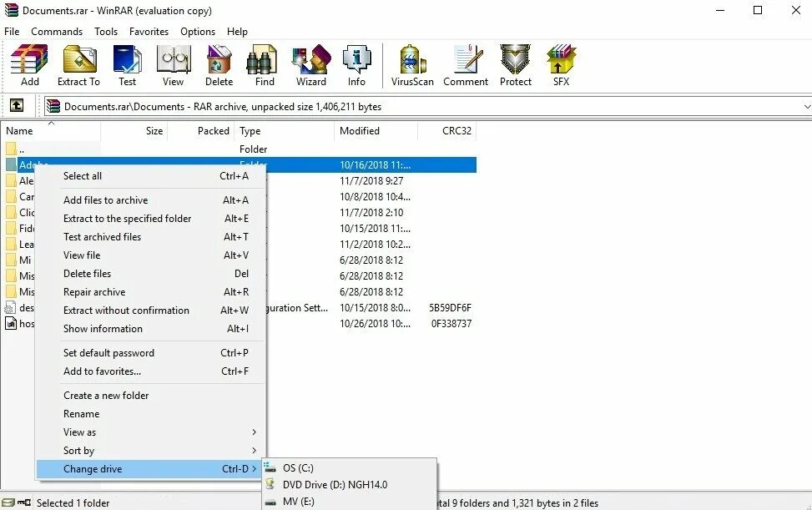The image size is (812, 510).
Task: Select Change drive menu entry
Action: point(151,469)
